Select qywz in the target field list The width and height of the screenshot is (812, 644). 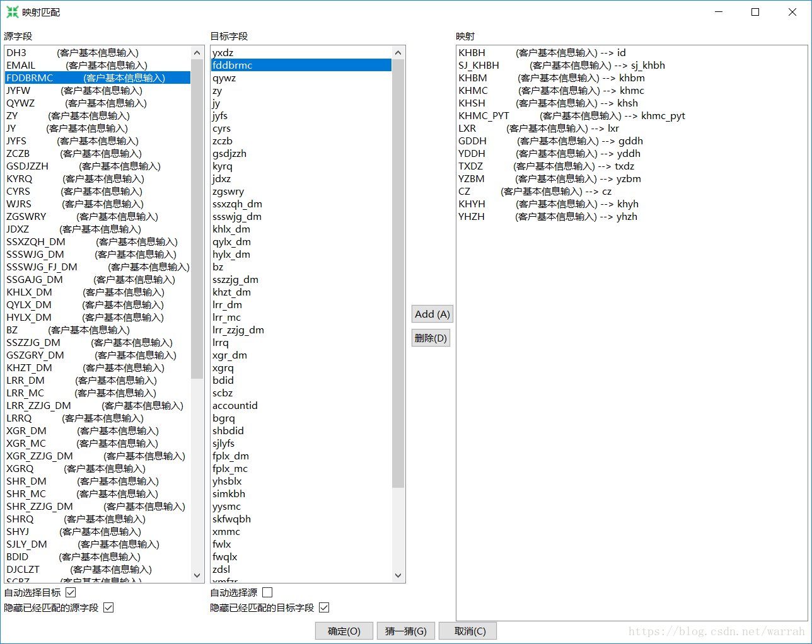(x=301, y=78)
